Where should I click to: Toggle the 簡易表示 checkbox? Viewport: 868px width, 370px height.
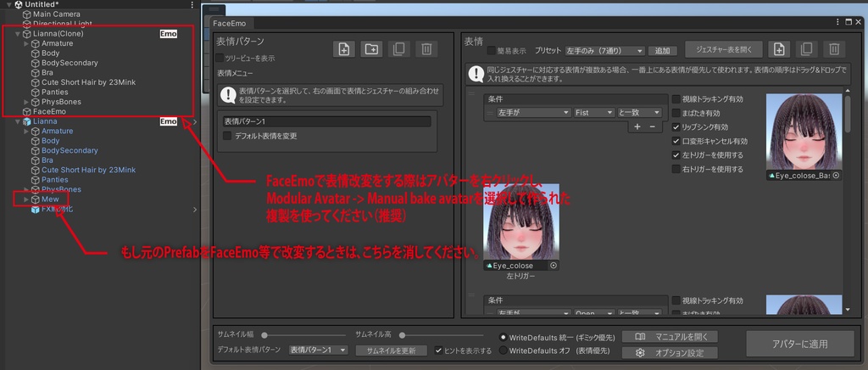pyautogui.click(x=491, y=50)
